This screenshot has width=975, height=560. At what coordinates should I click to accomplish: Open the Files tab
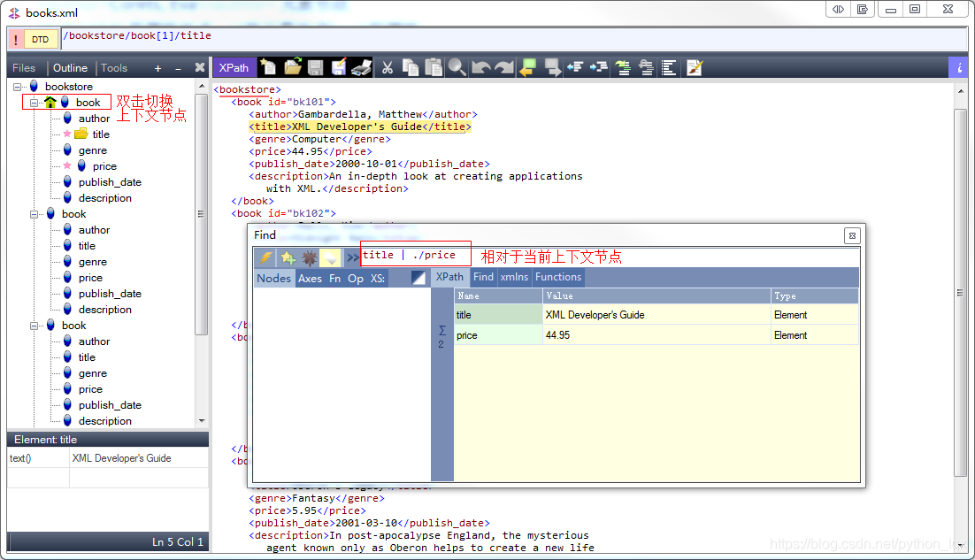click(x=24, y=68)
